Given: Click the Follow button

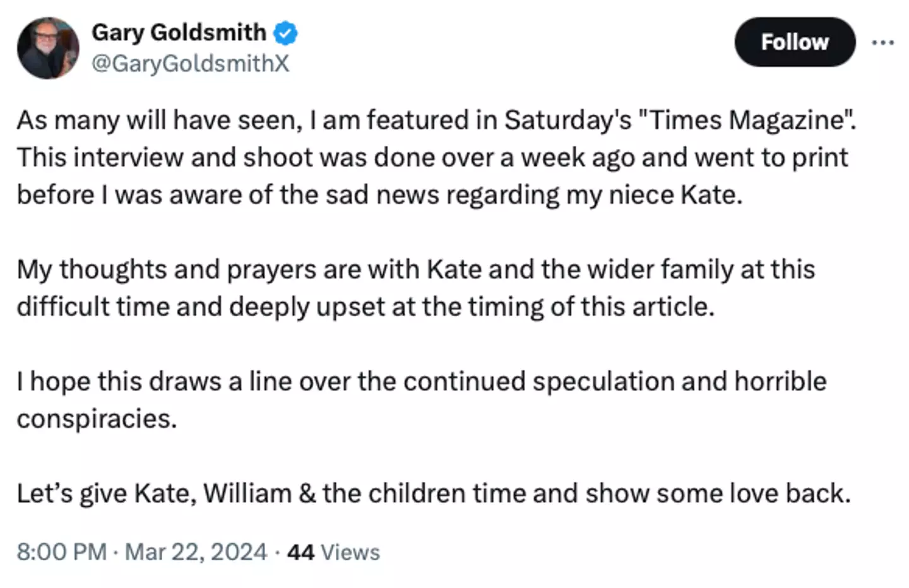Looking at the screenshot, I should [x=795, y=42].
